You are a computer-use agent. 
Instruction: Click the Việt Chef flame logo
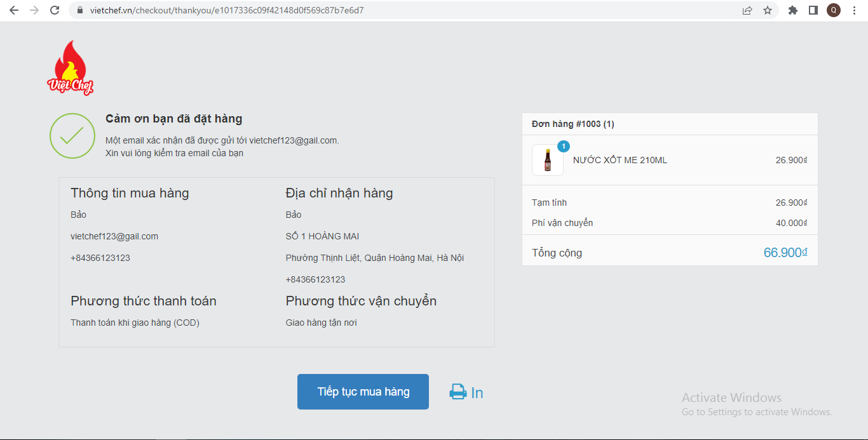(x=71, y=69)
